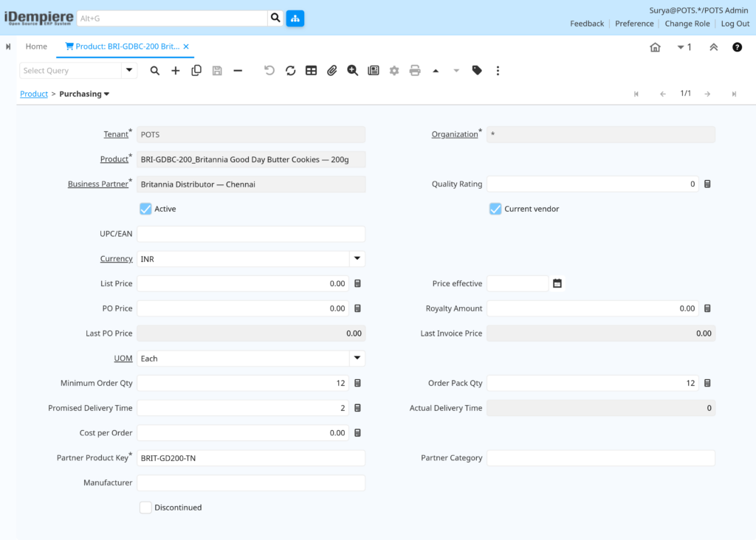The width and height of the screenshot is (756, 540).
Task: Go to detail record down arrow
Action: (x=456, y=71)
